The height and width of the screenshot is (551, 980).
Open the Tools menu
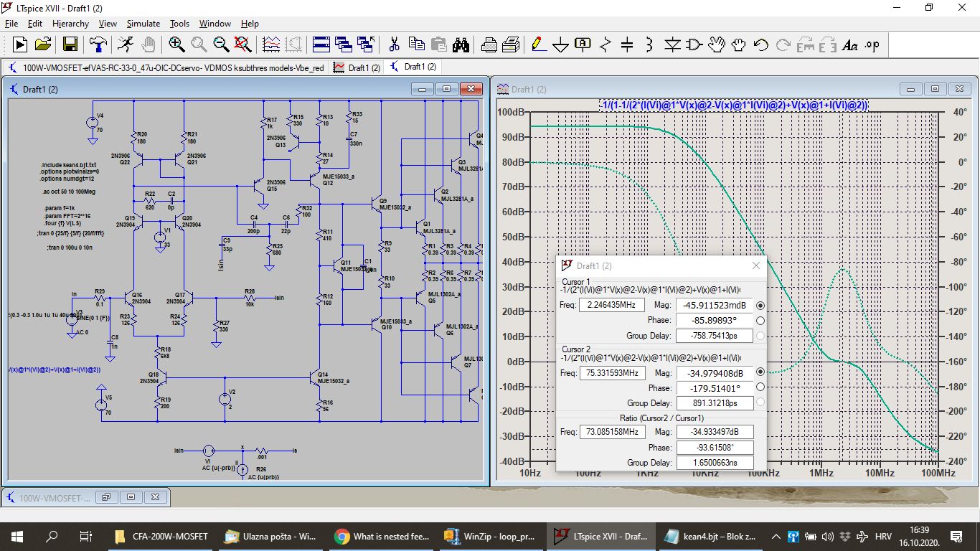(180, 24)
